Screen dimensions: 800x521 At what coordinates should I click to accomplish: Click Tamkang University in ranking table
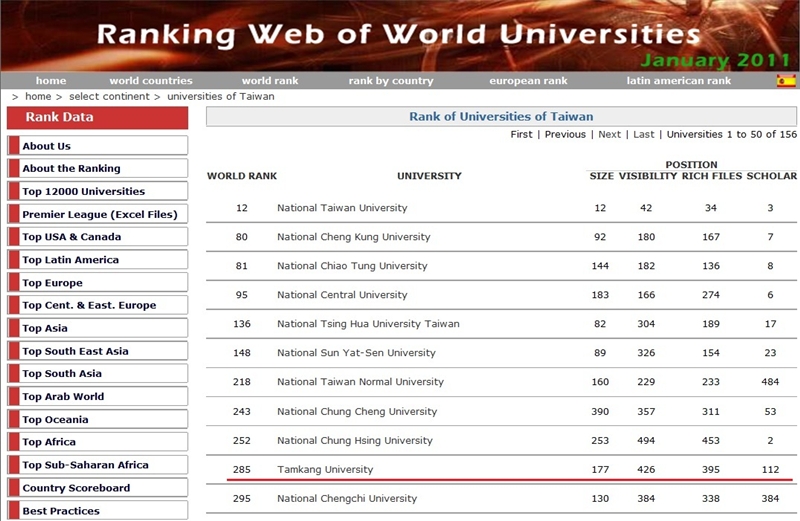coord(325,470)
